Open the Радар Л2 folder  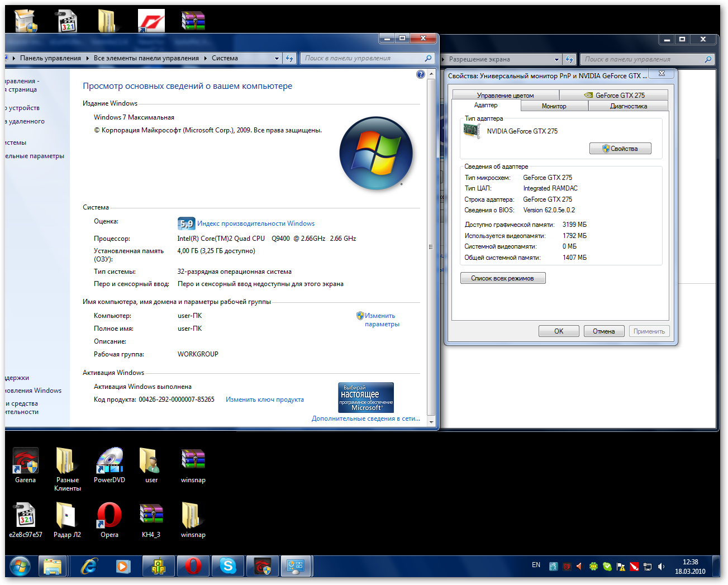[67, 520]
